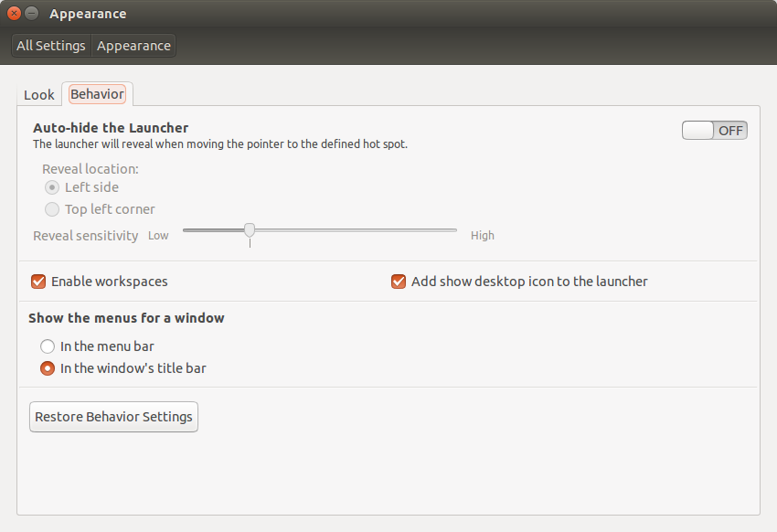Image resolution: width=777 pixels, height=532 pixels.
Task: Uncheck Add show desktop icon checkbox
Action: click(x=399, y=282)
